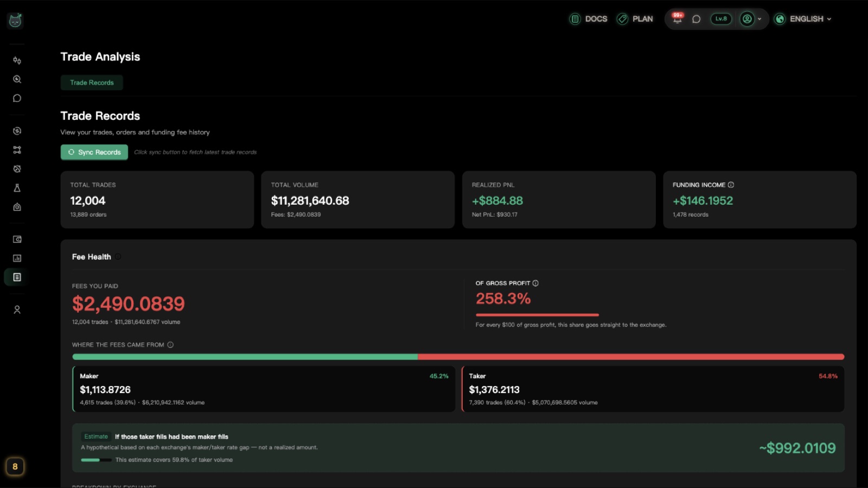Open the user profile icon in sidebar

(x=17, y=309)
